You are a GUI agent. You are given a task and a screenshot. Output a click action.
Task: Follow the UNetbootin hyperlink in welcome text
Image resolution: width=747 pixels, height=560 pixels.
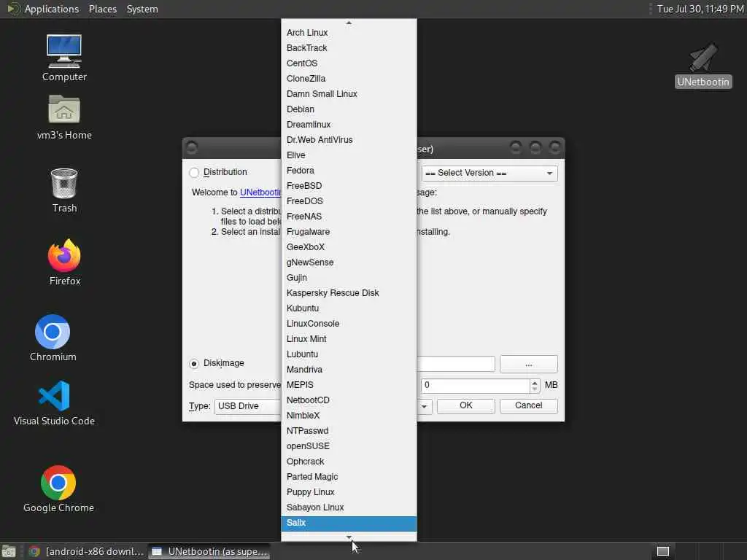(x=260, y=192)
